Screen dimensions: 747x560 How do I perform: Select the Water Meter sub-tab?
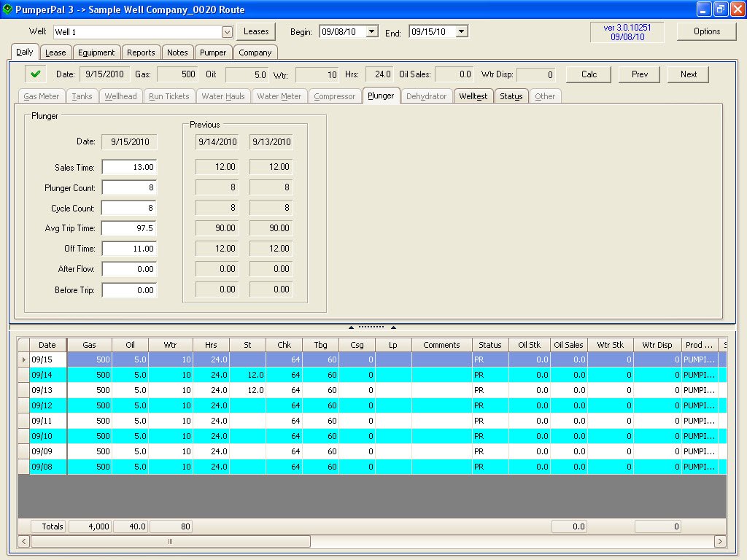279,96
